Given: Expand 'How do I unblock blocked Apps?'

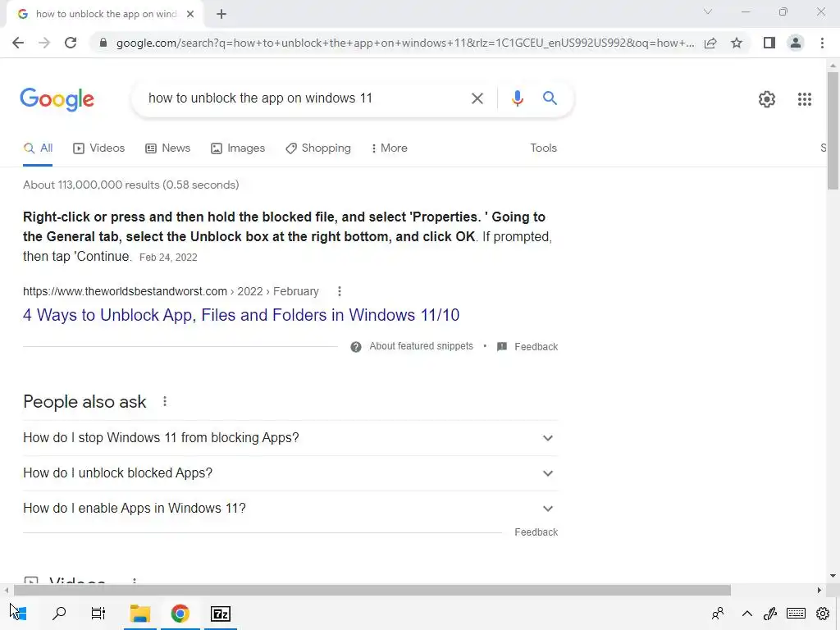Looking at the screenshot, I should [x=290, y=473].
